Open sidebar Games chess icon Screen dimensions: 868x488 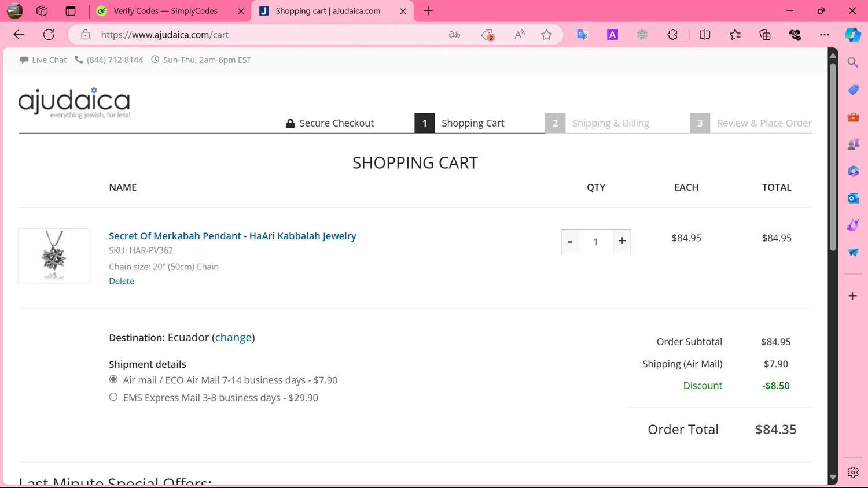[x=853, y=144]
